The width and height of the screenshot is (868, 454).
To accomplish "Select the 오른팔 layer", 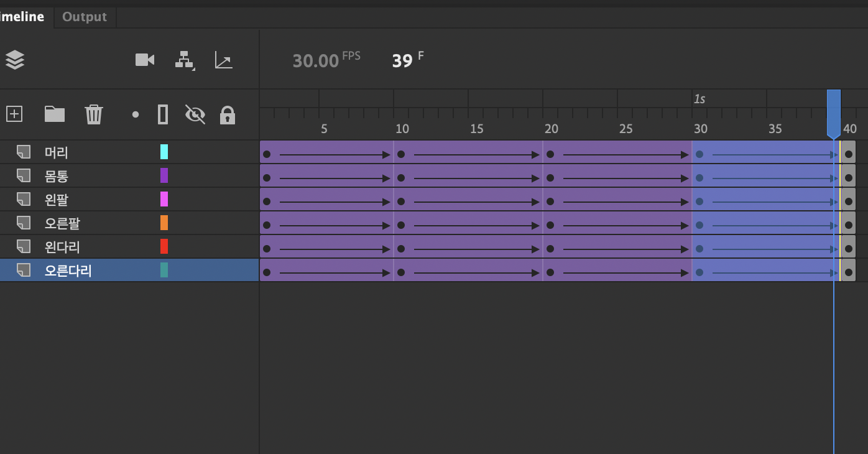I will [x=129, y=223].
